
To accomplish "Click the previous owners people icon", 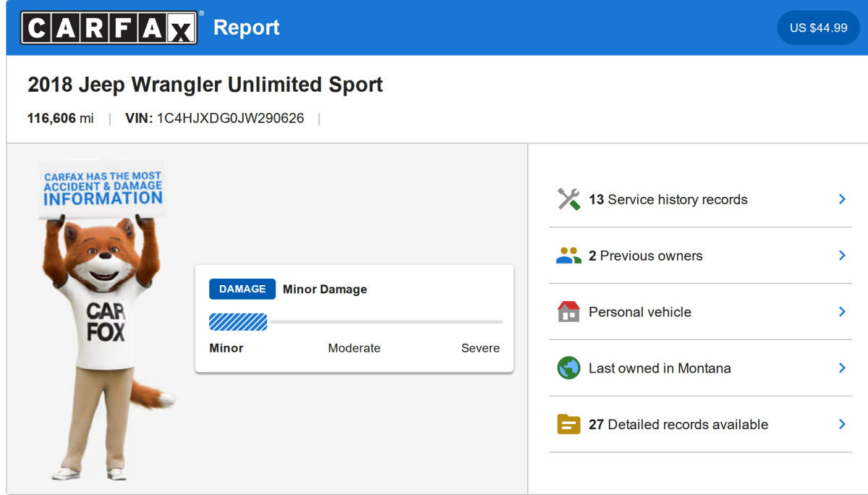I will pyautogui.click(x=569, y=255).
